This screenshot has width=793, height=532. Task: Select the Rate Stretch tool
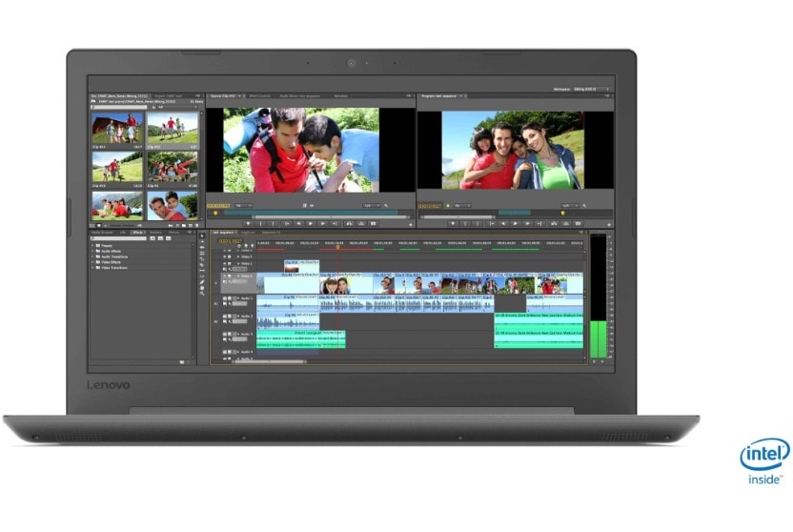(202, 259)
